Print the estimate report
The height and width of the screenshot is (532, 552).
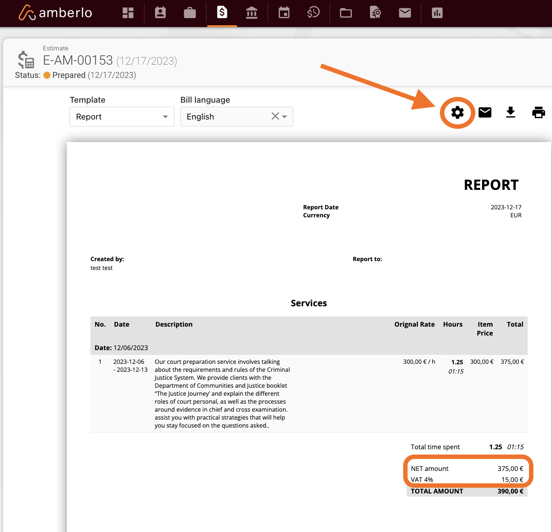click(x=538, y=113)
